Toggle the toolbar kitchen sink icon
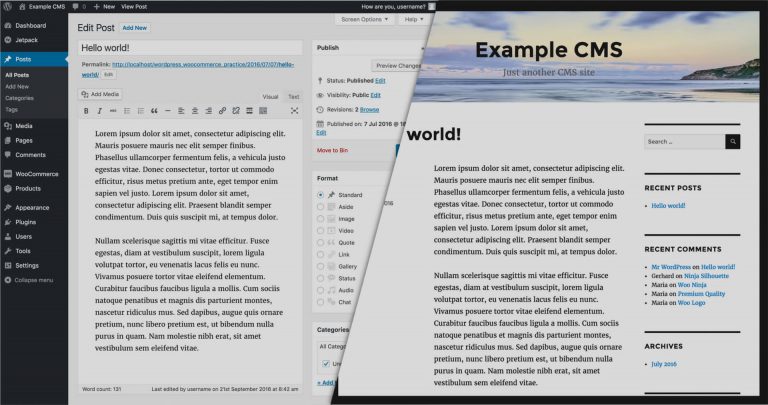 tap(263, 111)
